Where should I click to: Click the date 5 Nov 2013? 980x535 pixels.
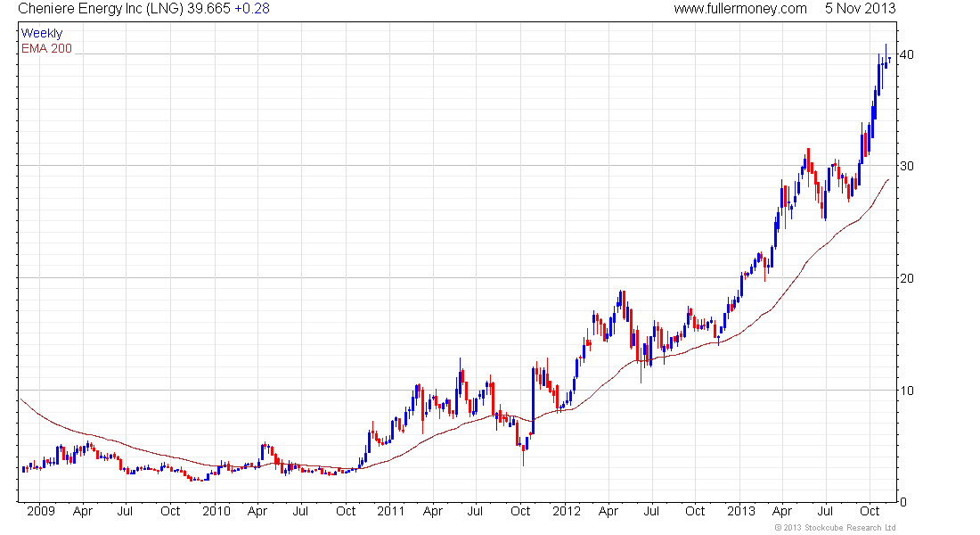pos(860,9)
